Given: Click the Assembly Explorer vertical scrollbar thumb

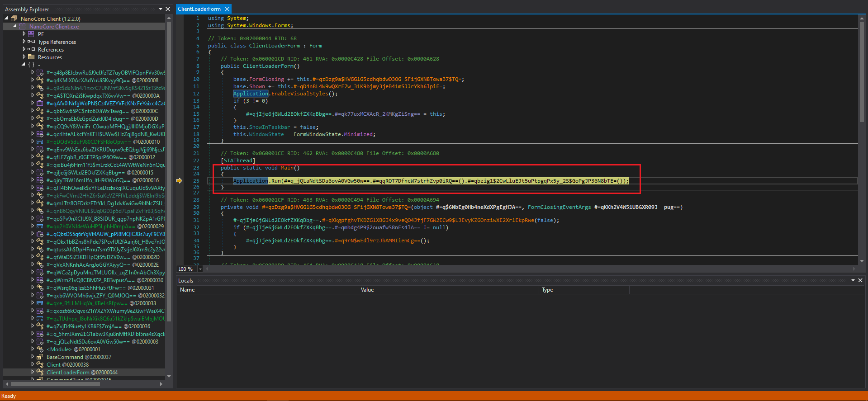Looking at the screenshot, I should pyautogui.click(x=169, y=172).
